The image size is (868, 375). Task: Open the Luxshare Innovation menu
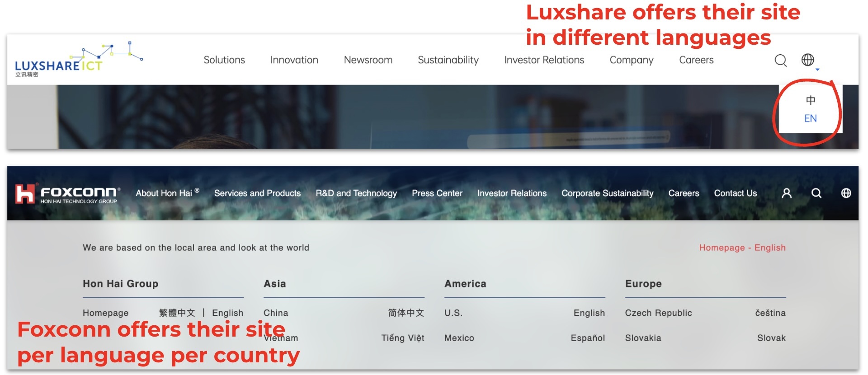point(294,60)
